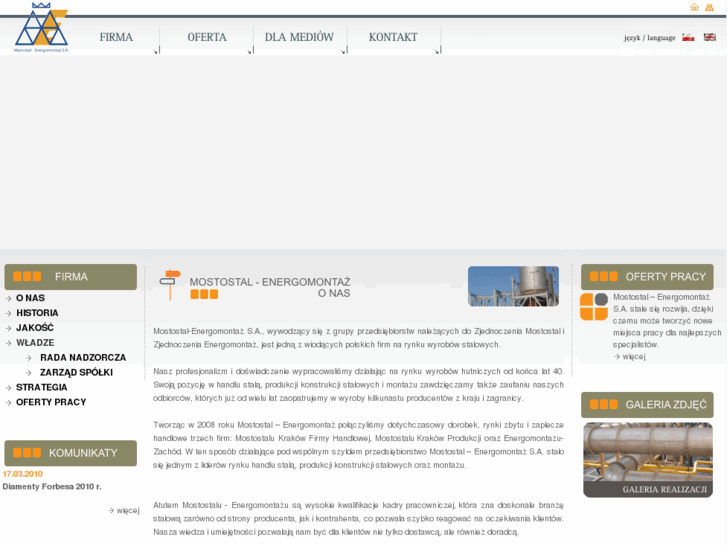Switch language to English flag
The image size is (727, 545).
point(709,37)
